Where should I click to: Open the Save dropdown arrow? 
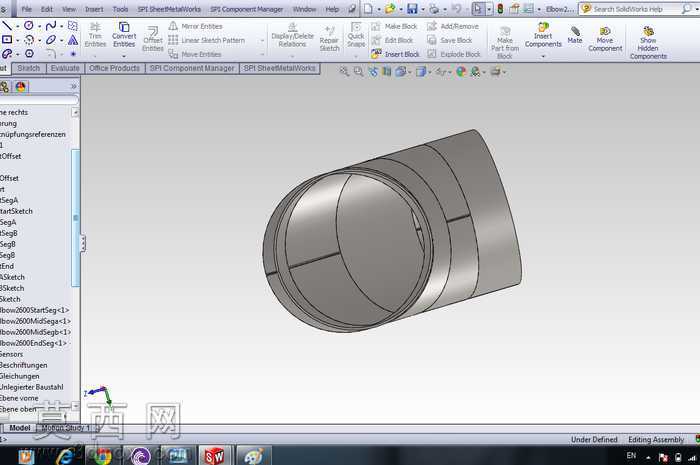point(423,9)
